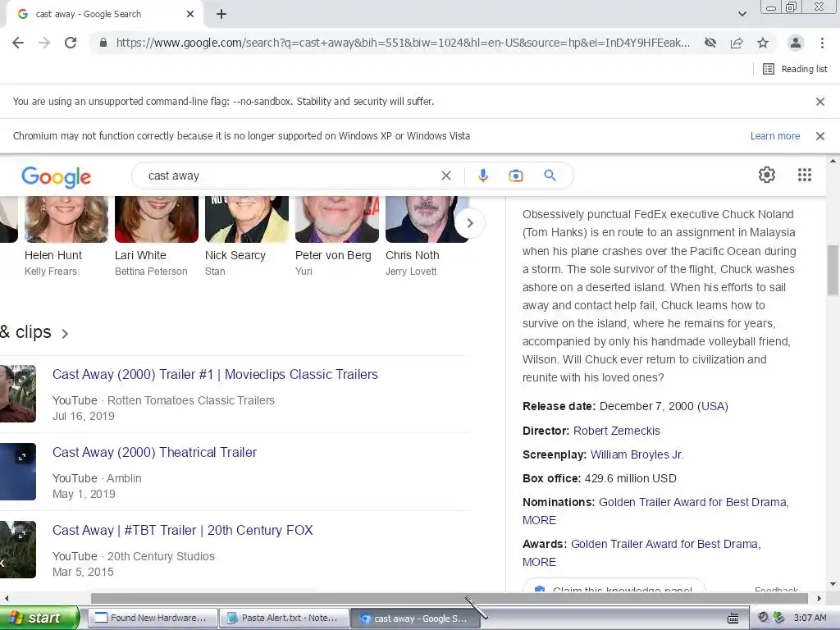Viewport: 840px width, 630px height.
Task: Dismiss the Windows XP unsupported notice
Action: click(x=819, y=136)
